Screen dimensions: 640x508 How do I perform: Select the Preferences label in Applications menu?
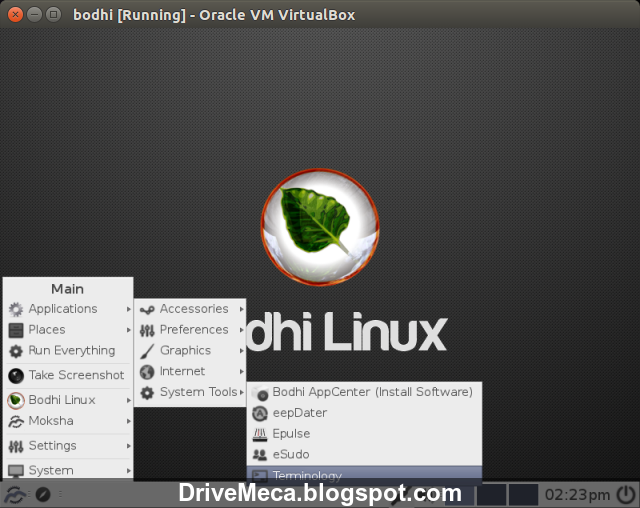click(194, 329)
